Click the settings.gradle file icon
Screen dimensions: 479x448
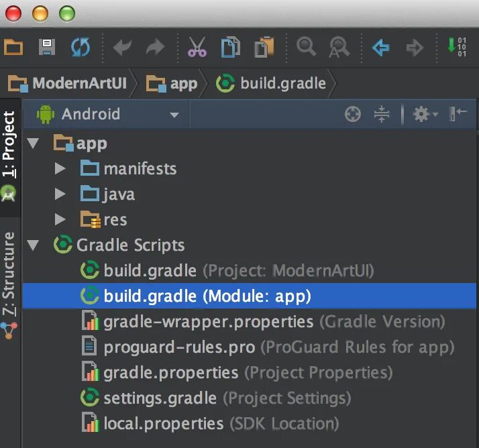pos(89,397)
